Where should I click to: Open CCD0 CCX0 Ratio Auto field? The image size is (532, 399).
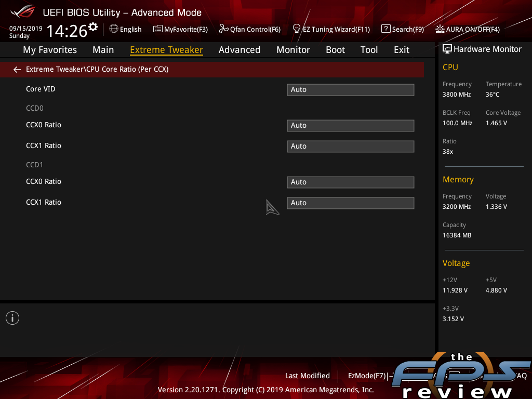[x=351, y=126]
